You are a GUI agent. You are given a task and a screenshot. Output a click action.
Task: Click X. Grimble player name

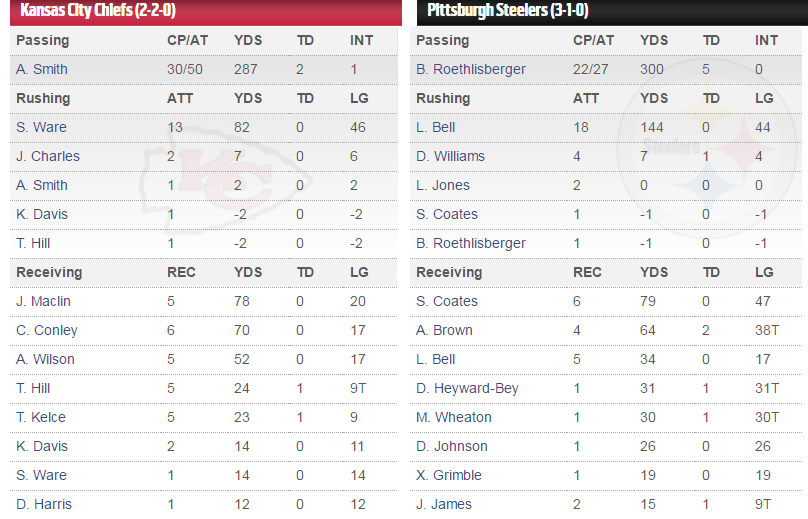[x=449, y=475]
